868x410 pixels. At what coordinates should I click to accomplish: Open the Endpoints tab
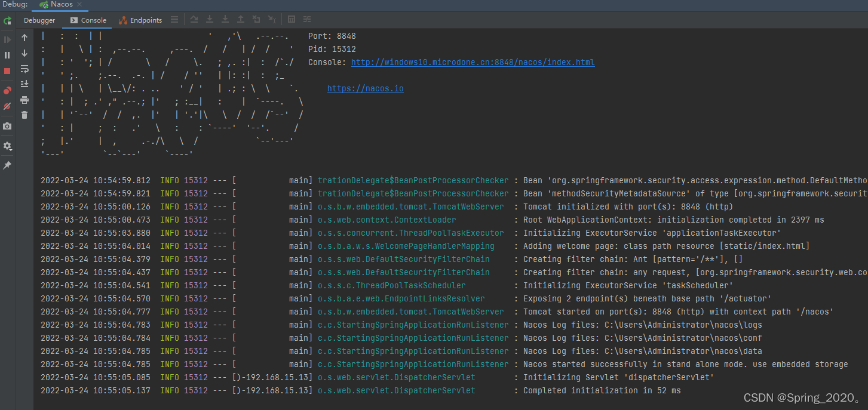coord(145,20)
